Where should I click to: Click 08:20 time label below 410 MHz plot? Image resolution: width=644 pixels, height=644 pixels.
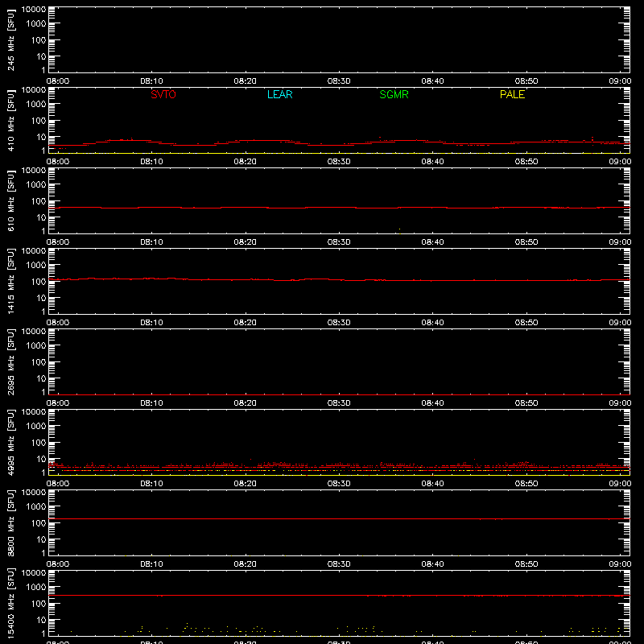tap(246, 162)
